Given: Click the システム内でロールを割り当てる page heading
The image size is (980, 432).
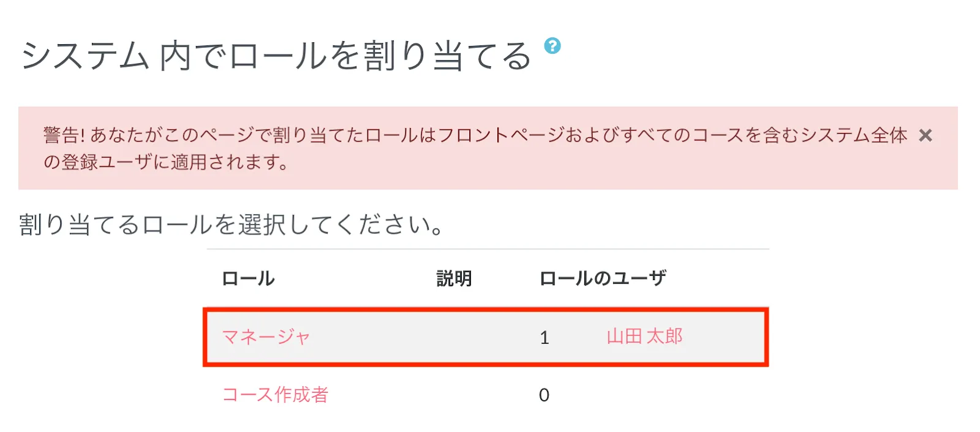Looking at the screenshot, I should coord(276,56).
